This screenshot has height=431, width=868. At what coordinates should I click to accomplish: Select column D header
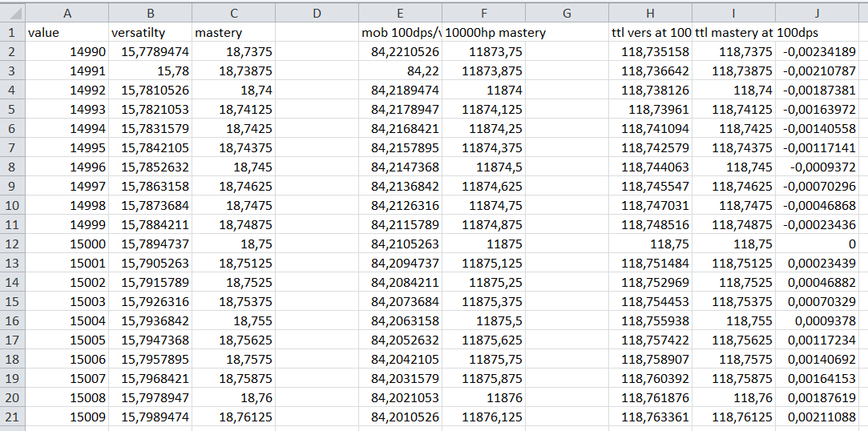[x=317, y=14]
